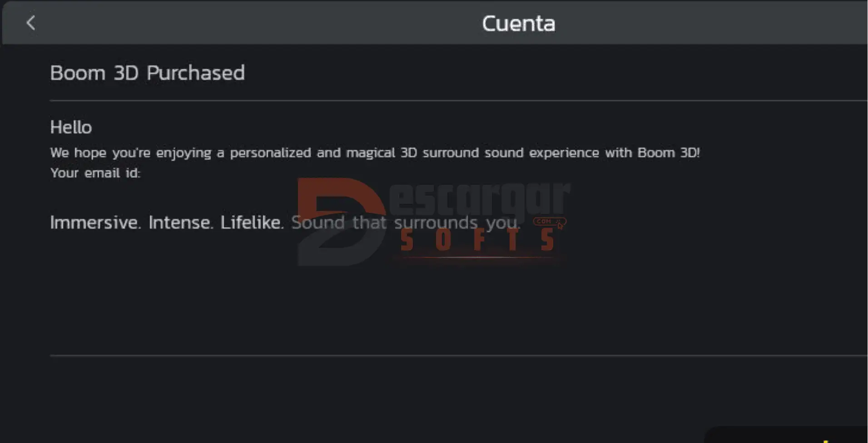Screen dimensions: 868x443
Task: Click the orange SOFTS watermark text
Action: coord(477,241)
